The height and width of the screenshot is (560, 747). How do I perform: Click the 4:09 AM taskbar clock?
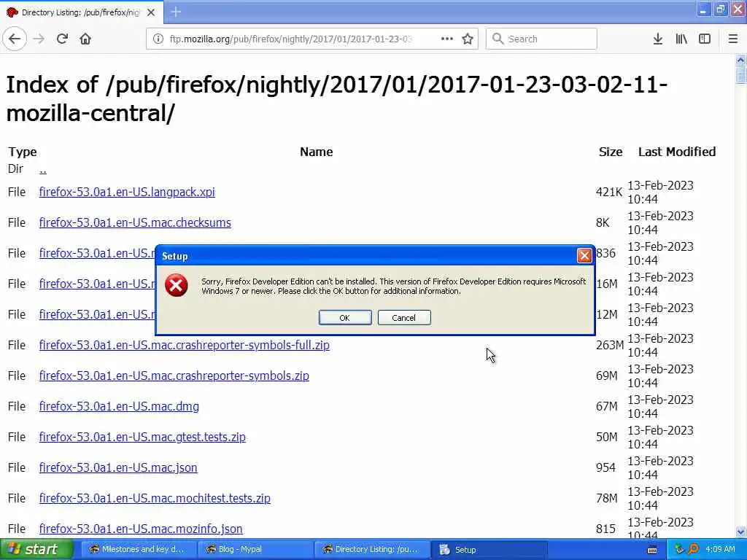[720, 550]
